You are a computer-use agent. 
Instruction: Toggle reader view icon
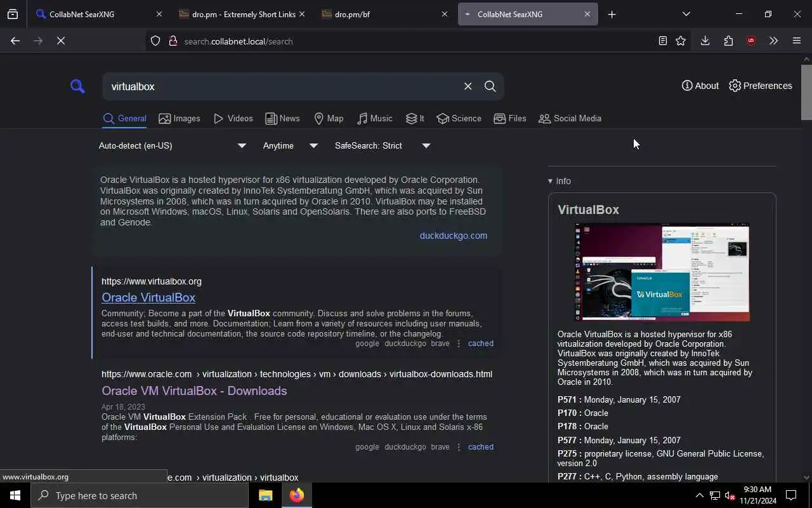[x=662, y=41]
